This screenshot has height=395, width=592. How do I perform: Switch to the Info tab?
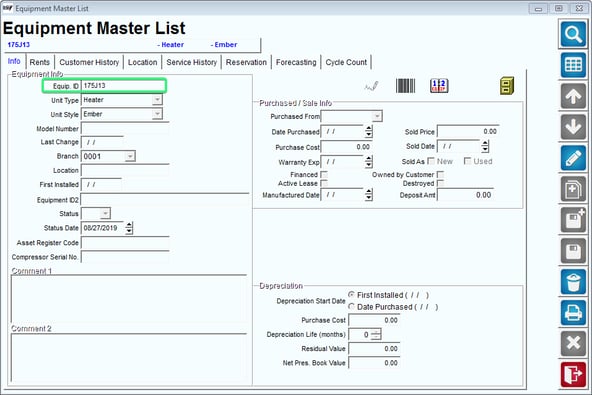14,61
